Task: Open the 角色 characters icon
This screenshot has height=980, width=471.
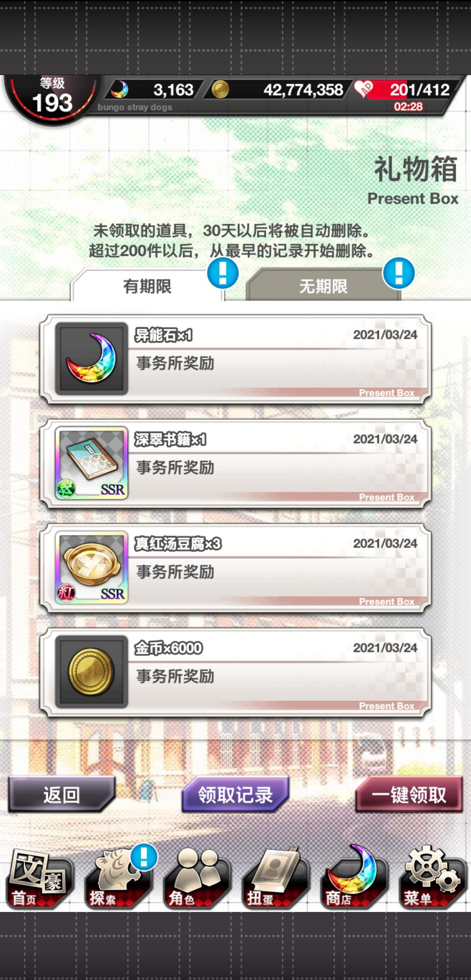Action: (x=197, y=878)
